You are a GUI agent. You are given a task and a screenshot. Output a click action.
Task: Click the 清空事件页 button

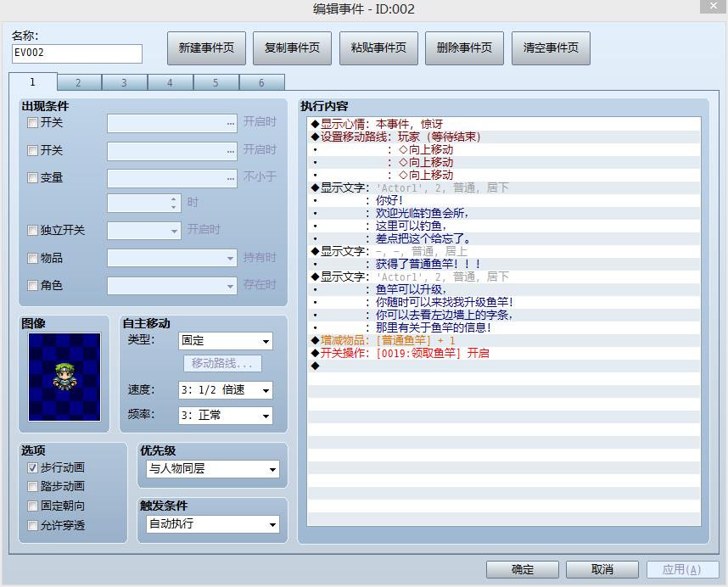[x=551, y=48]
